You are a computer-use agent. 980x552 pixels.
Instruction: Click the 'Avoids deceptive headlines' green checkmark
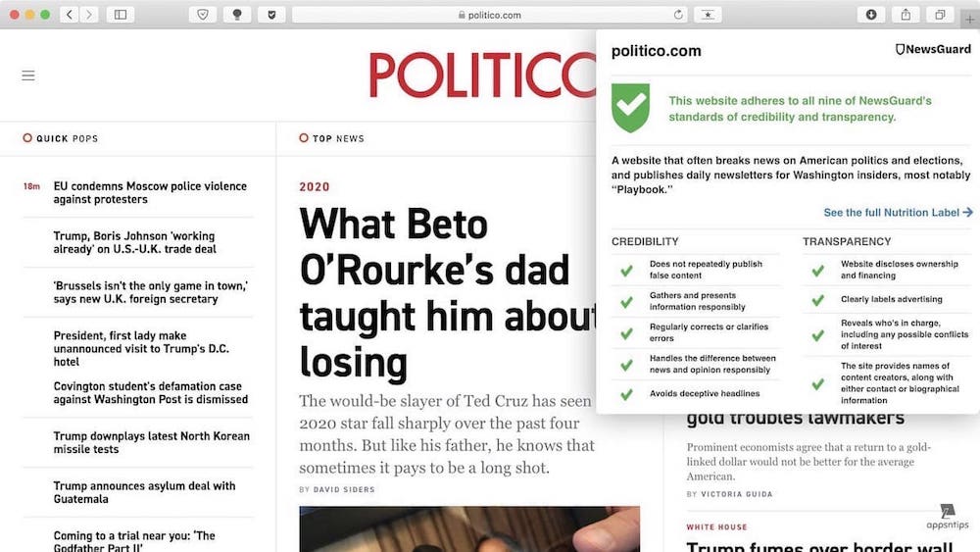[625, 394]
